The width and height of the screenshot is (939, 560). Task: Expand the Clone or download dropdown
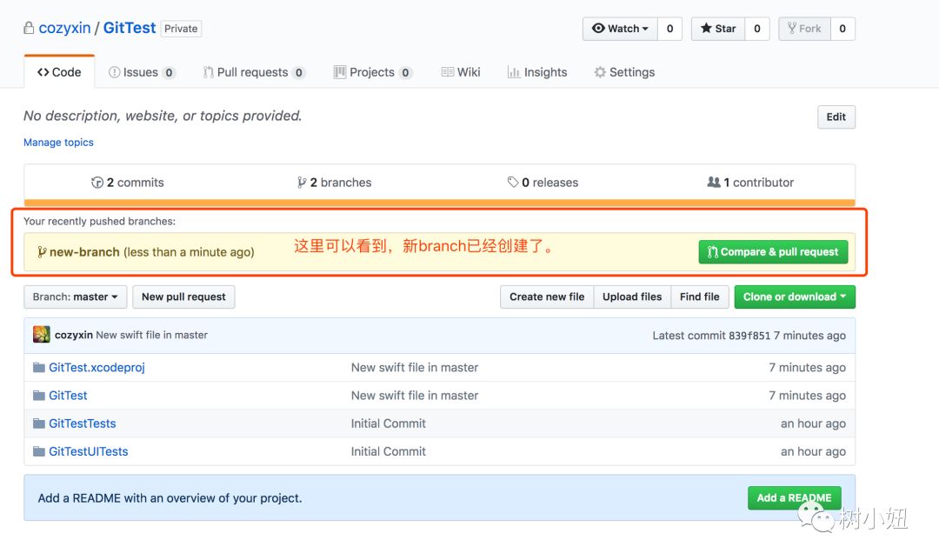pyautogui.click(x=795, y=297)
